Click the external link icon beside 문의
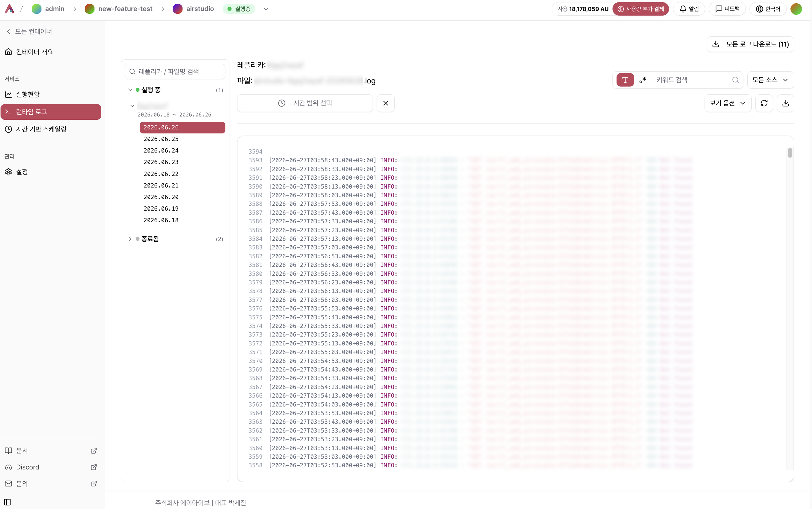Screen dimensions: 812x509 pos(94,483)
